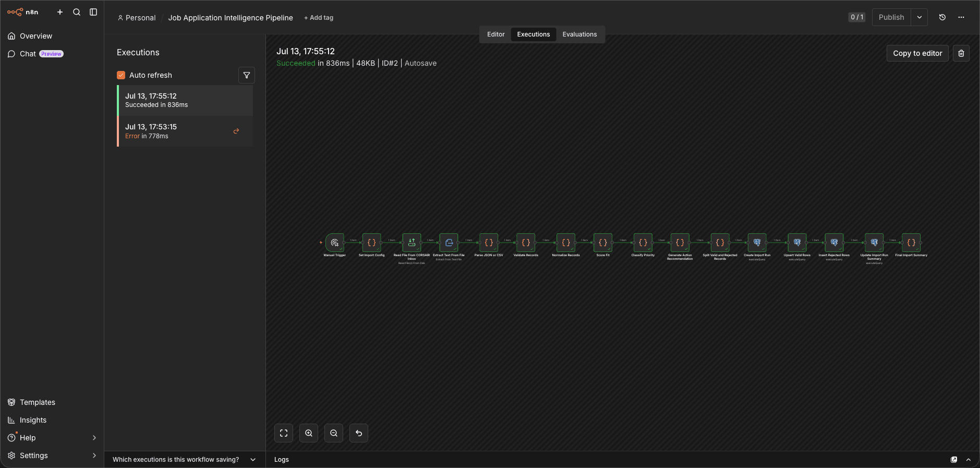Switch to the Editor tab
This screenshot has height=468, width=980.
(x=496, y=34)
